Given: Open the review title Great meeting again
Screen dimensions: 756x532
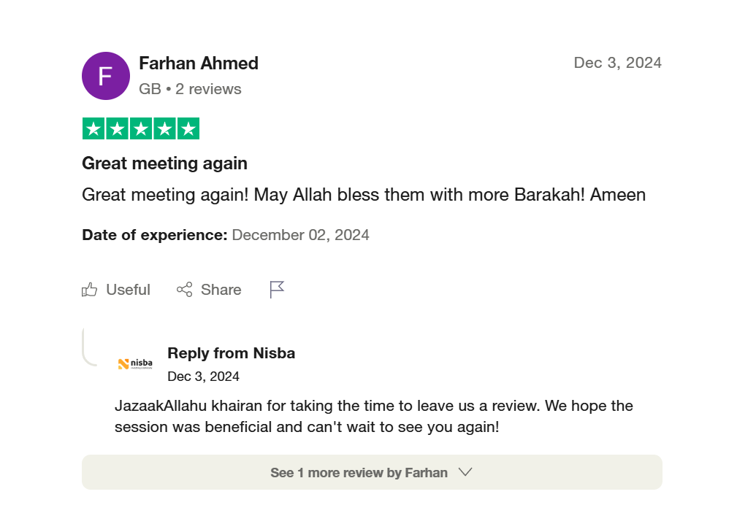Looking at the screenshot, I should pos(164,163).
